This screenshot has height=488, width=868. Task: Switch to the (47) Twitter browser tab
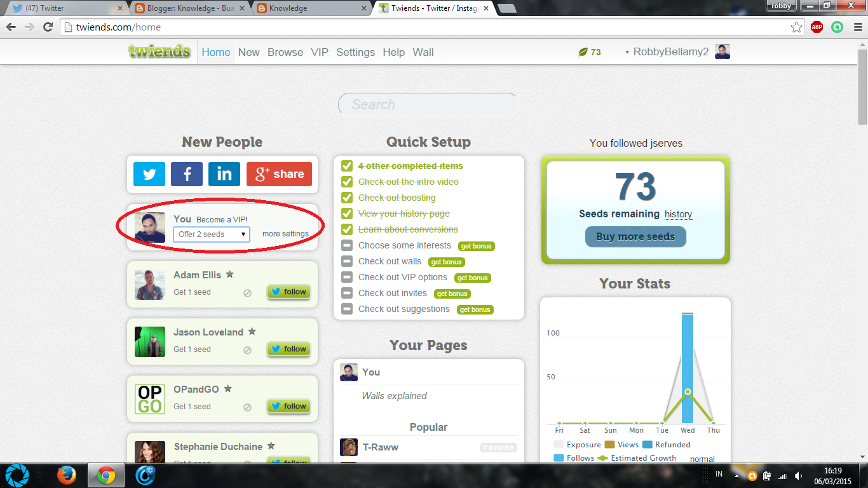coord(67,8)
